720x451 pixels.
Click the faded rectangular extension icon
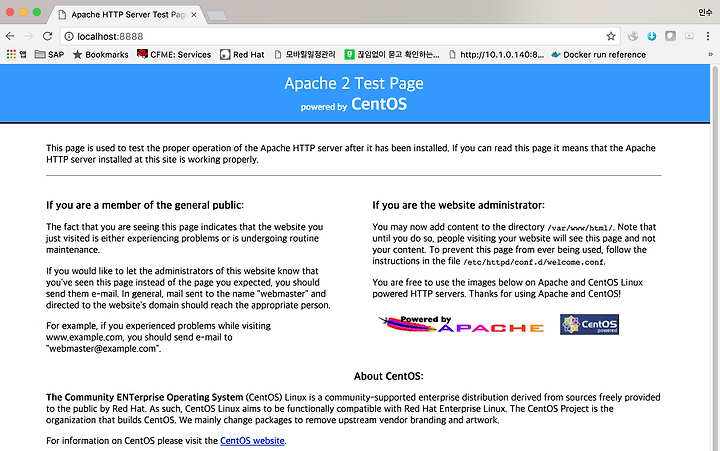pos(689,36)
